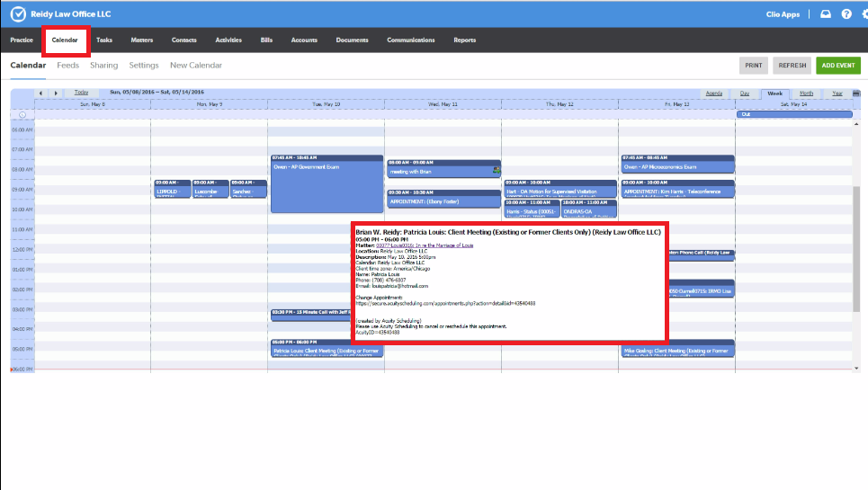The height and width of the screenshot is (490, 868).
Task: Open the settings gear icon
Action: click(x=864, y=13)
